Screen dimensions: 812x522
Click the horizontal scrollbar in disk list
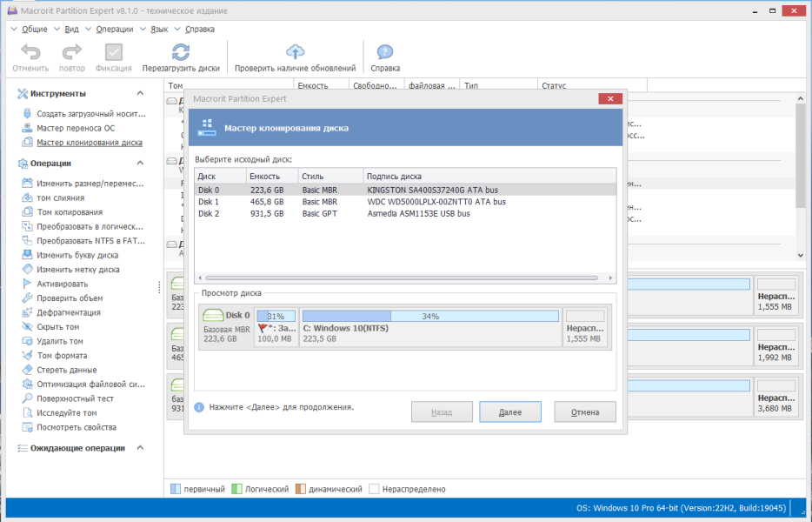pos(402,278)
